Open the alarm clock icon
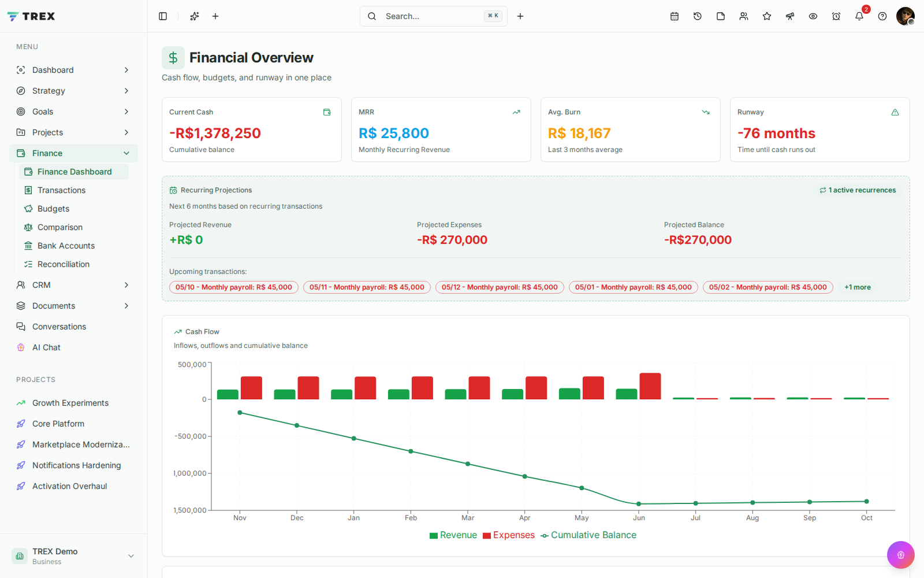Viewport: 924px width, 578px height. click(836, 16)
